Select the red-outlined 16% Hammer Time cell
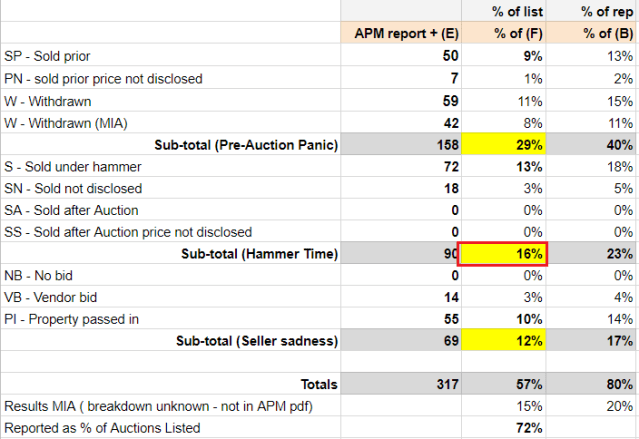 point(502,254)
